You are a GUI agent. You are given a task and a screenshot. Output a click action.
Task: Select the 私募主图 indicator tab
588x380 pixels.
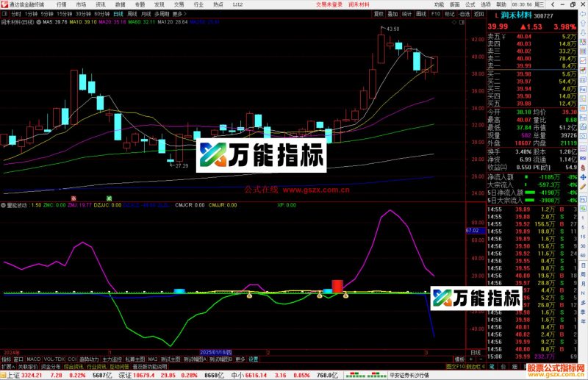pos(135,359)
